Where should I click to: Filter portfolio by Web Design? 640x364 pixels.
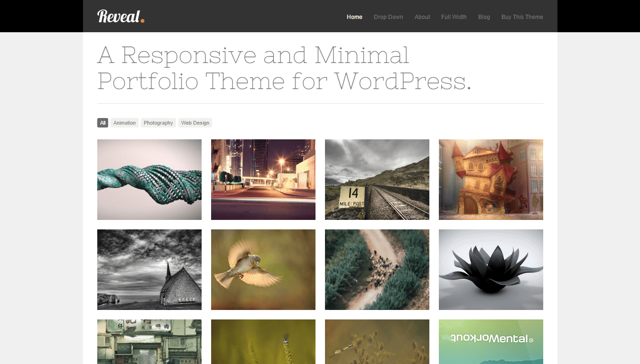point(195,123)
